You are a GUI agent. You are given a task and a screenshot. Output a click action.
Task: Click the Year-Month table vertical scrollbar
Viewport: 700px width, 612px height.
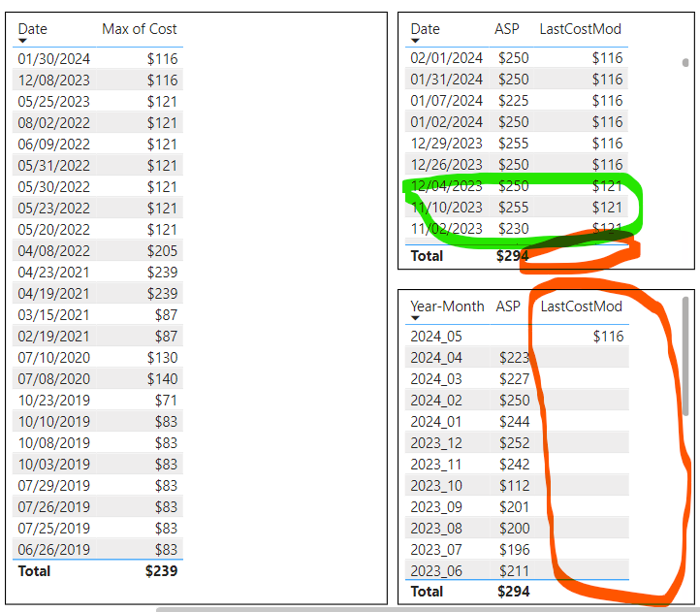(685, 357)
